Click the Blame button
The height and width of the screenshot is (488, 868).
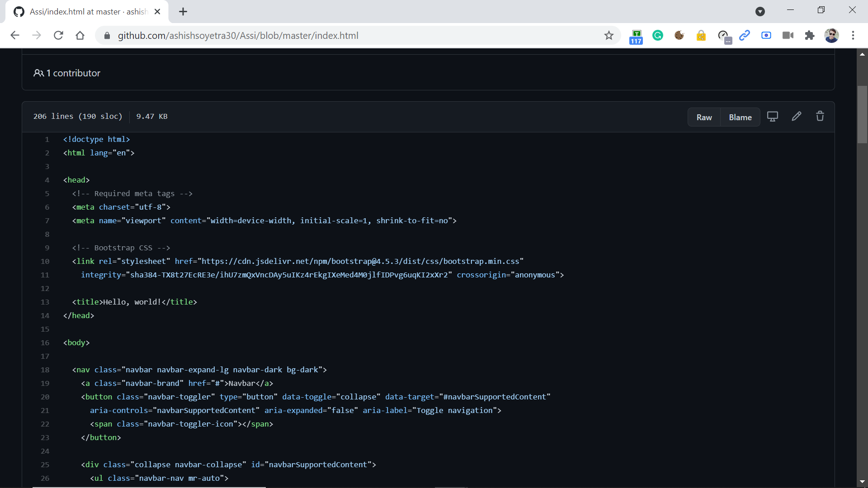tap(740, 117)
